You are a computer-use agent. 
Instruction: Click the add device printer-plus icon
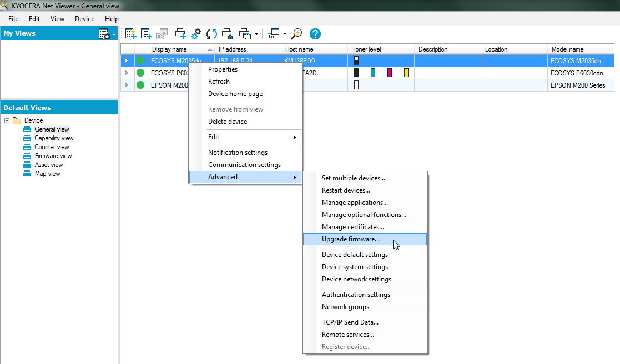[181, 34]
